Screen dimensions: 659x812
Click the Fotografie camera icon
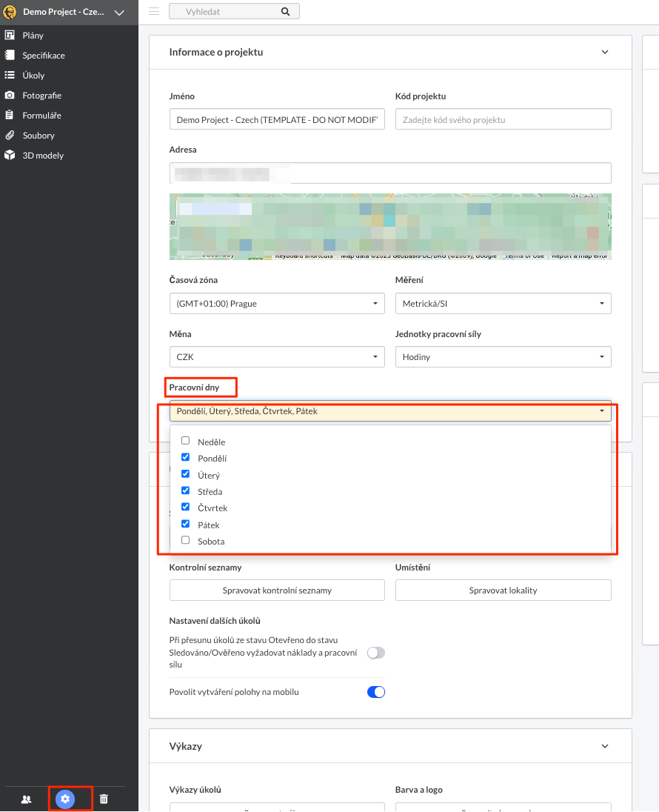coord(10,96)
